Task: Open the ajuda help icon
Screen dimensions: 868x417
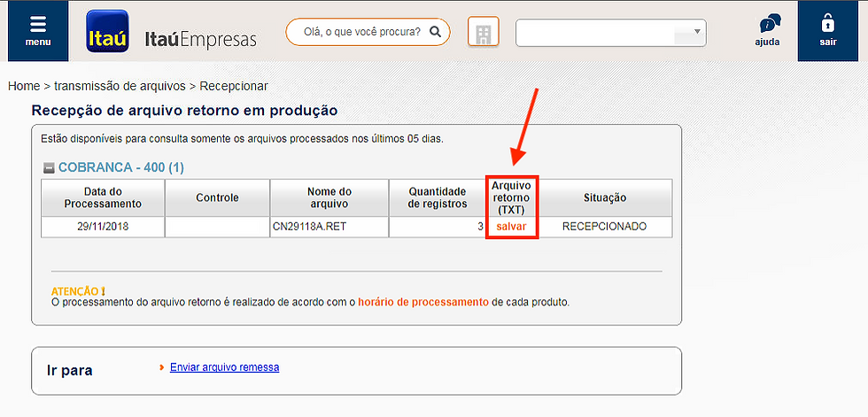Action: 767,31
